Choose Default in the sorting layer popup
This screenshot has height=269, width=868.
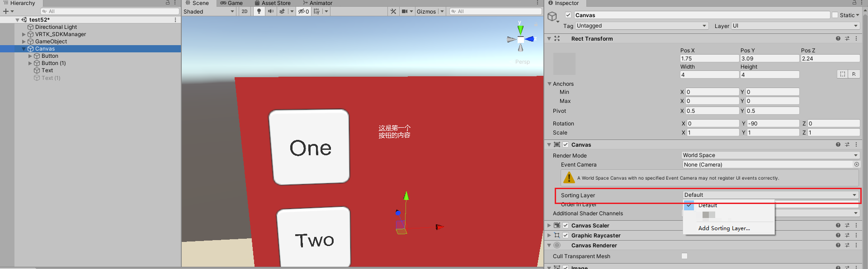729,205
